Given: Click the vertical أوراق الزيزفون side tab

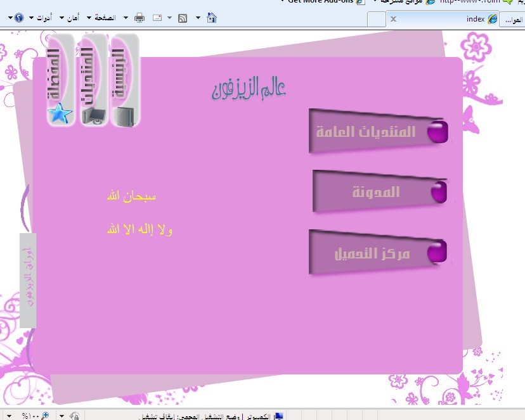Looking at the screenshot, I should click(28, 280).
